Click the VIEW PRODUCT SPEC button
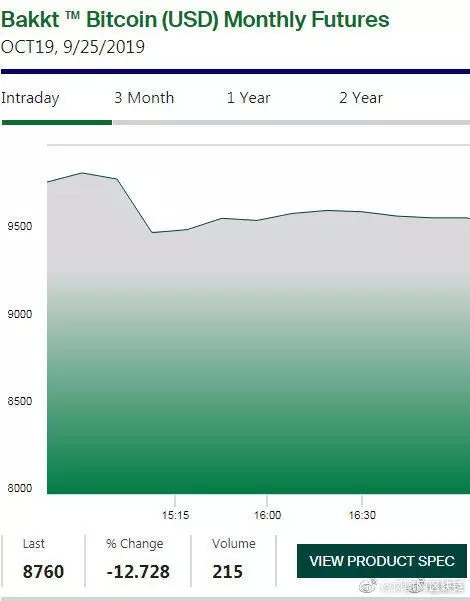Image resolution: width=470 pixels, height=601 pixels. [382, 561]
